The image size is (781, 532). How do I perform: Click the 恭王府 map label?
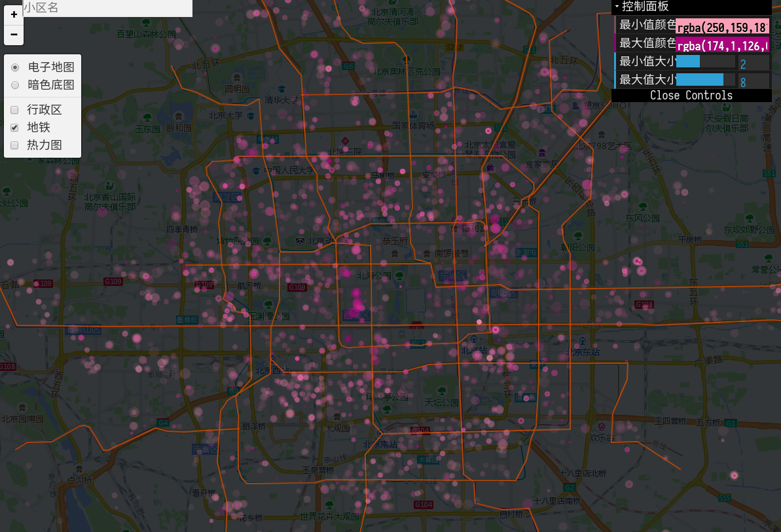(x=395, y=241)
